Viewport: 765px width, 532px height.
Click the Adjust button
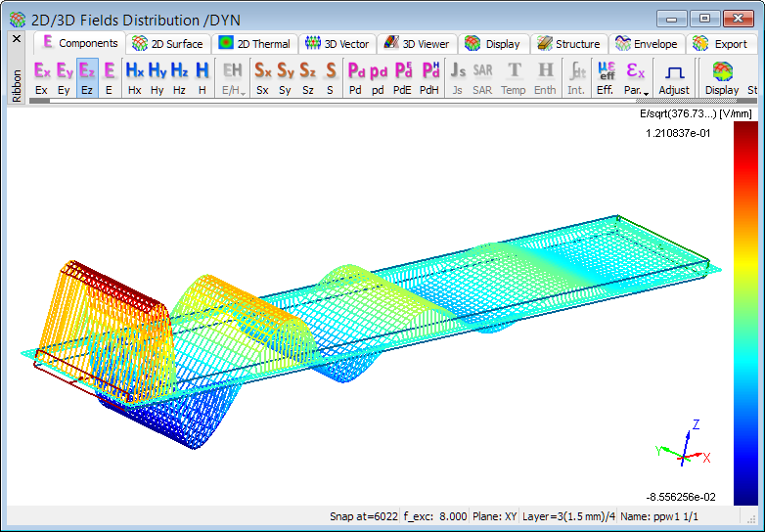(x=674, y=77)
